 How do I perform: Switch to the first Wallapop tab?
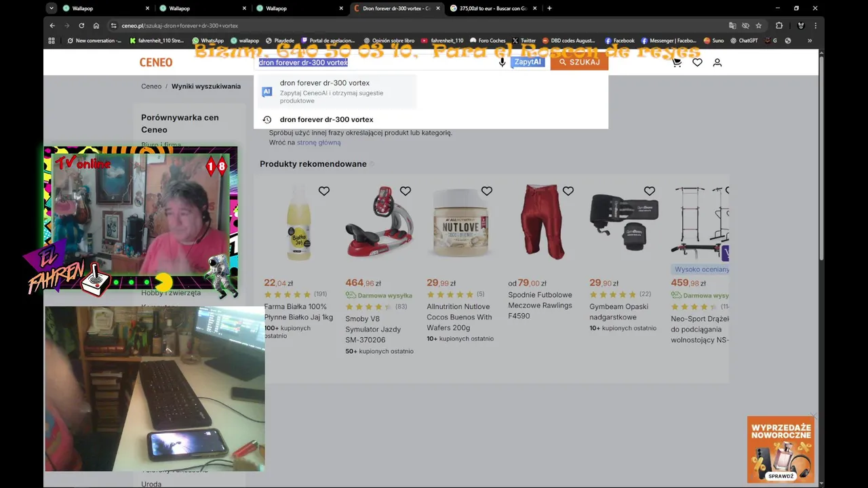(102, 8)
